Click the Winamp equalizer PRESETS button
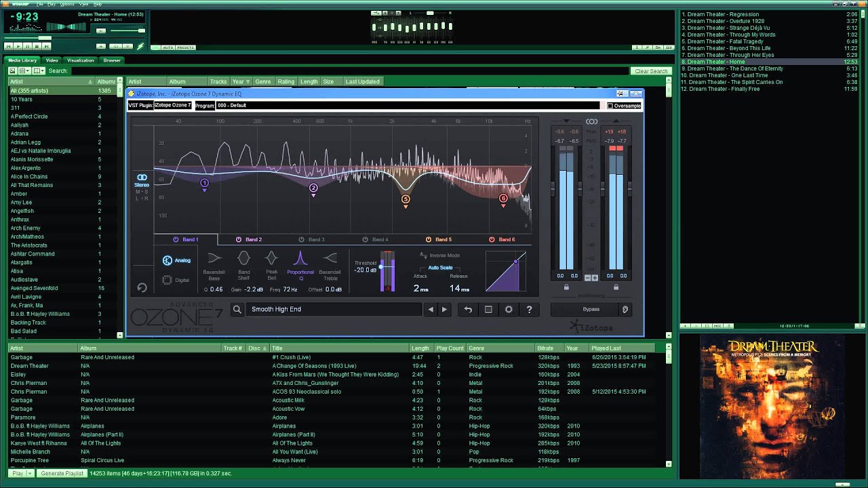This screenshot has width=868, height=488. [x=185, y=47]
